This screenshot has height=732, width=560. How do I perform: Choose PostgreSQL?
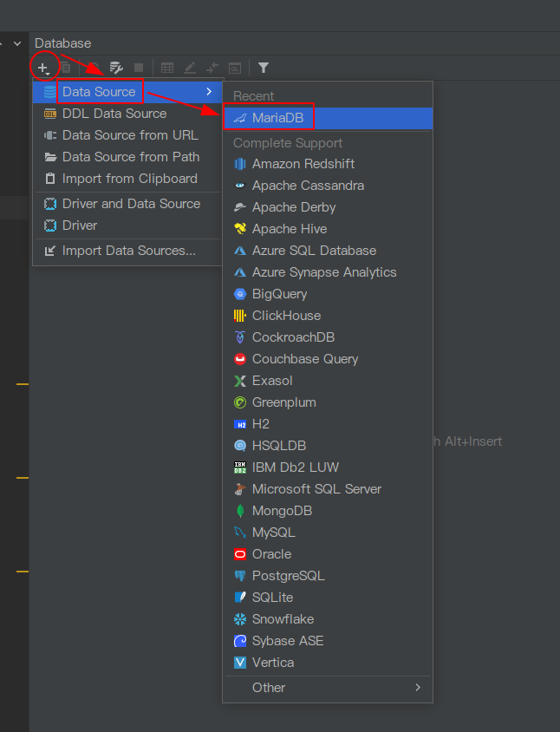point(328,576)
